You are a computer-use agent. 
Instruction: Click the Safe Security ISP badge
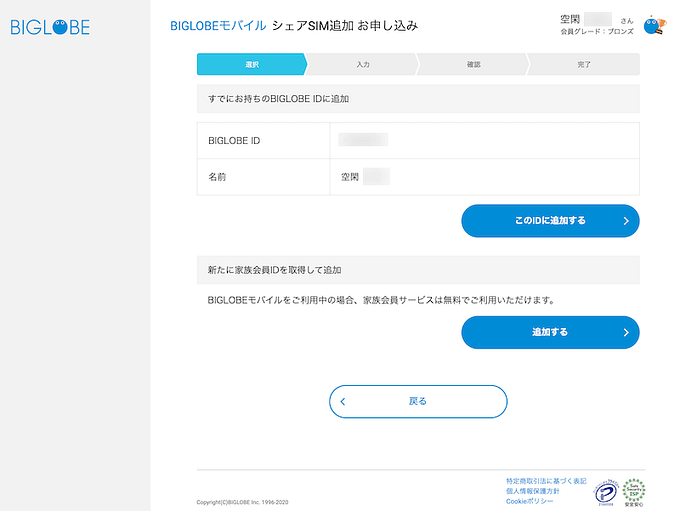tap(634, 492)
